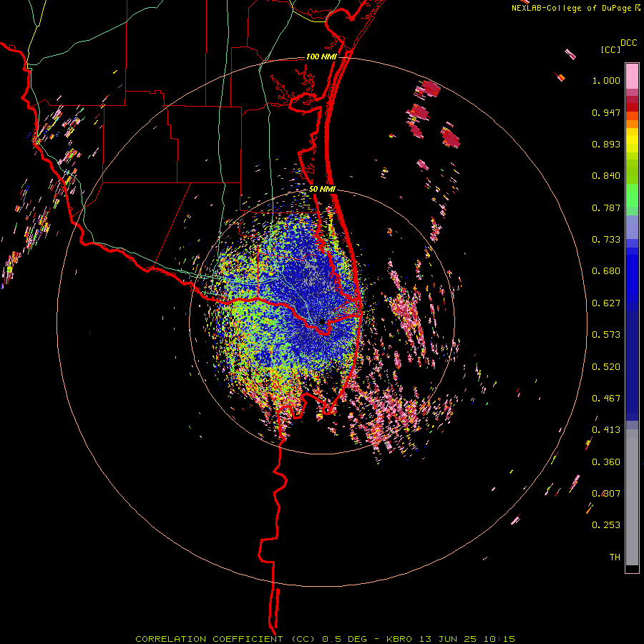The width and height of the screenshot is (644, 644).
Task: Pick the bright green color bar segment
Action: click(632, 195)
